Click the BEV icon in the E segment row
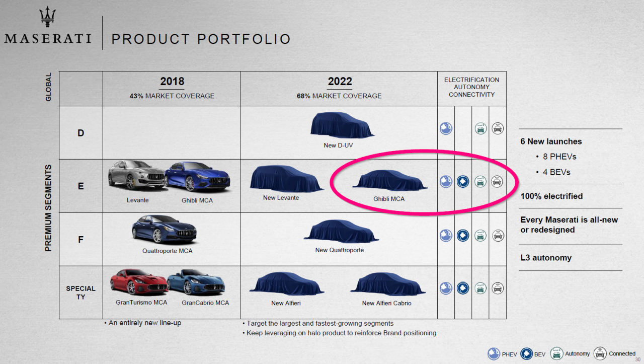The image size is (644, 364). 463,182
